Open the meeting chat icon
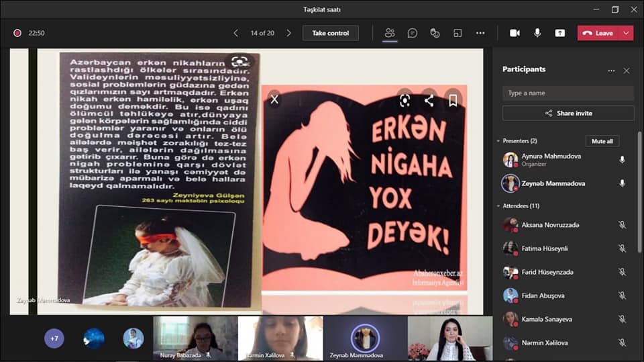Viewport: 644px width, 362px height. point(413,33)
